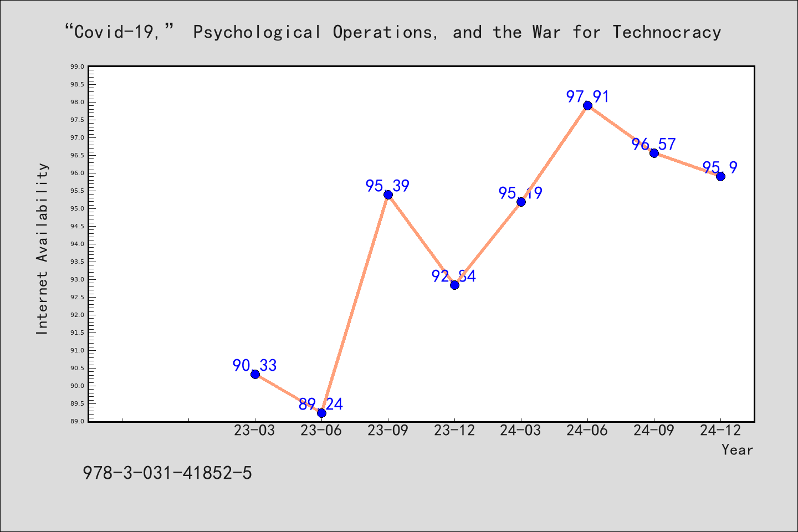This screenshot has width=798, height=532.
Task: Select the x-axis label 23-03
Action: coord(254,431)
